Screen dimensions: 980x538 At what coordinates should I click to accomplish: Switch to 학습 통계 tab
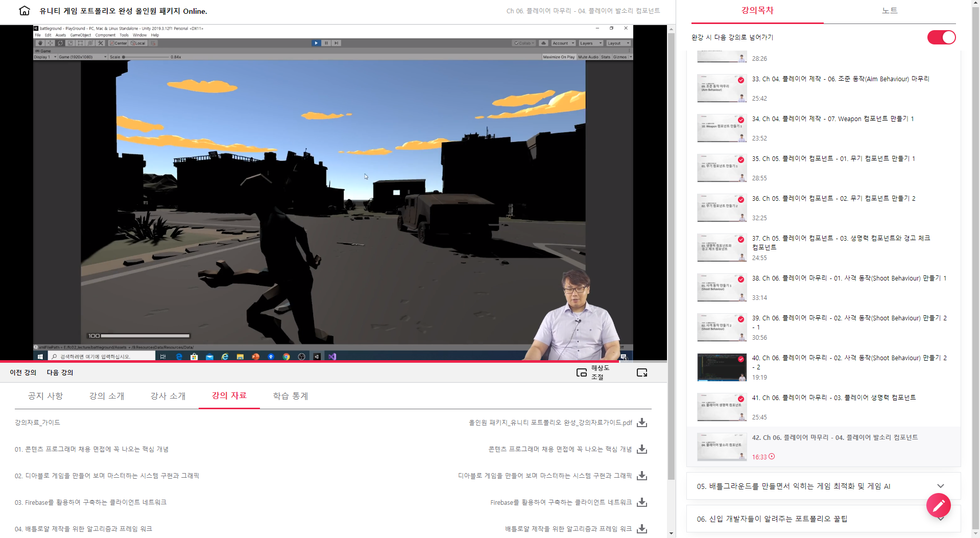[291, 396]
